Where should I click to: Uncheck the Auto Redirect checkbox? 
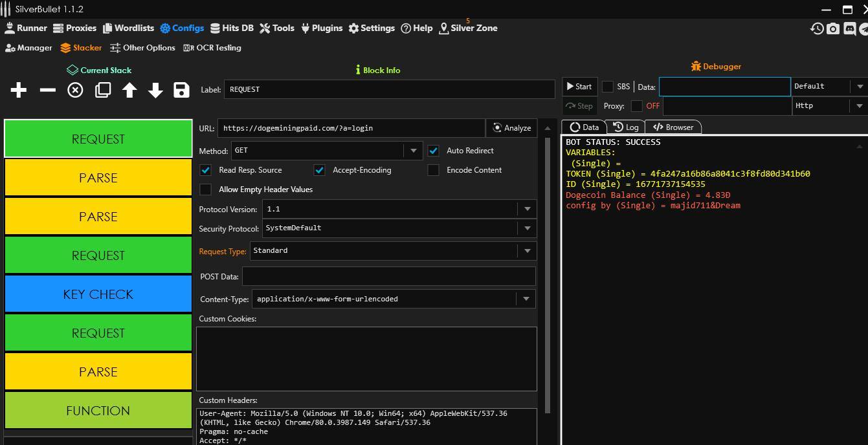[x=434, y=151]
